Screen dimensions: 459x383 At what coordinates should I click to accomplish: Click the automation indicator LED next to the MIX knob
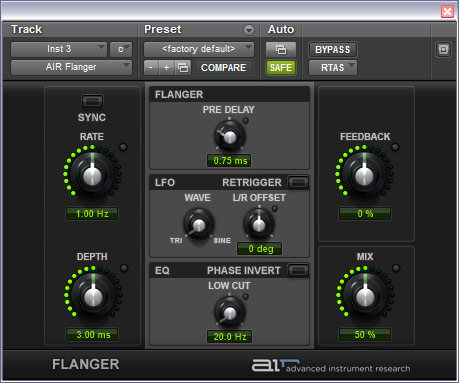coord(396,268)
